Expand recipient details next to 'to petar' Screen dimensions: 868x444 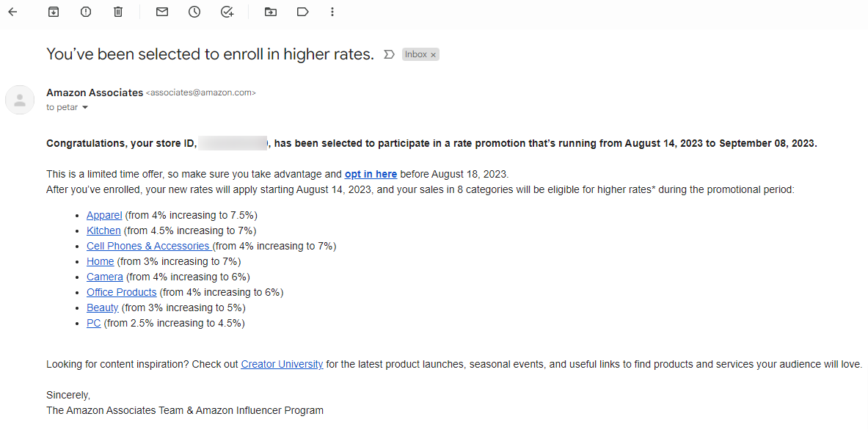[84, 107]
